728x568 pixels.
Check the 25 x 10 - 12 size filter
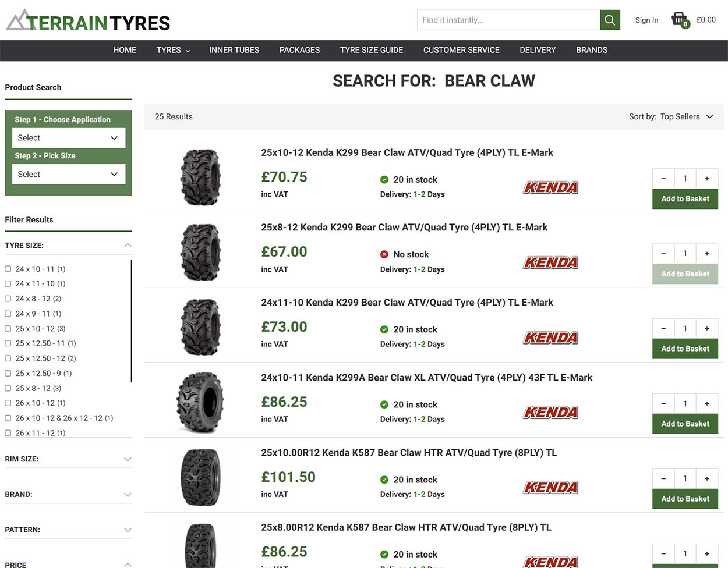(x=8, y=328)
